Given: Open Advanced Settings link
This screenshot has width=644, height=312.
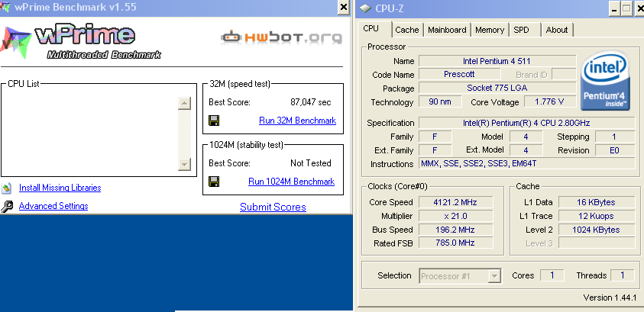Looking at the screenshot, I should pyautogui.click(x=53, y=206).
